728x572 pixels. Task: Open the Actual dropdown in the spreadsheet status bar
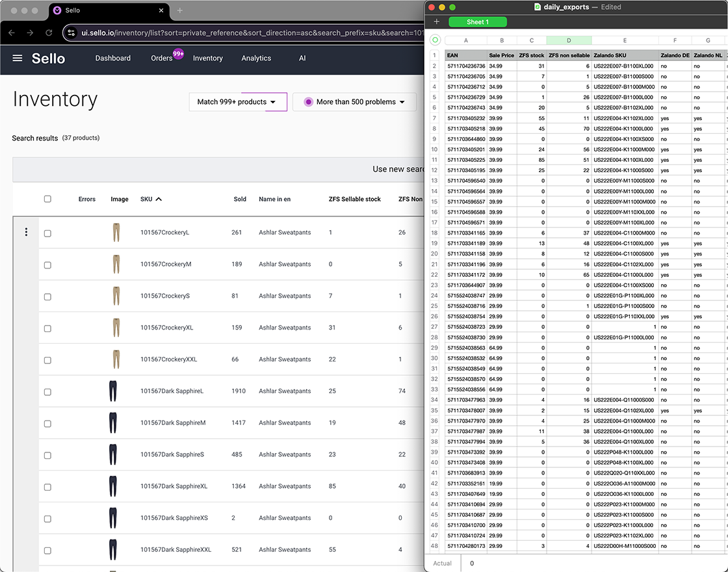pos(442,563)
